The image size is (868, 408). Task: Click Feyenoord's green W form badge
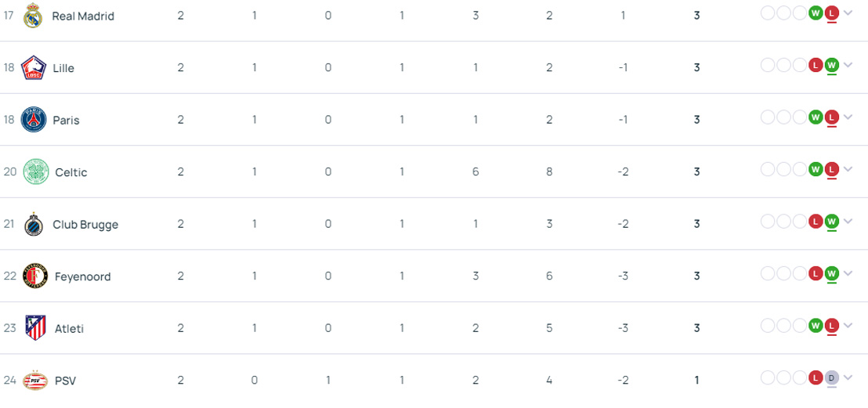(x=832, y=273)
